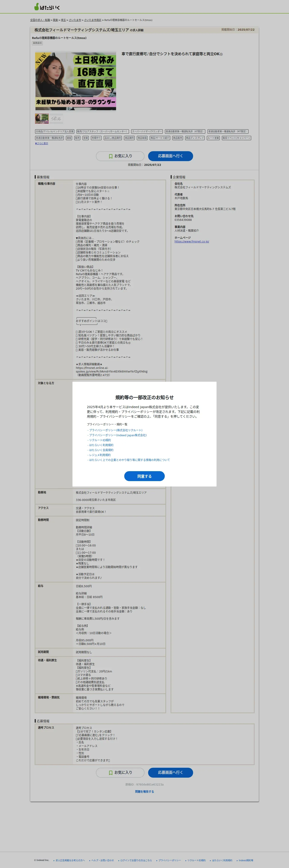Click phone number 0356439088
Image resolution: width=289 pixels, height=868 pixels.
click(183, 220)
